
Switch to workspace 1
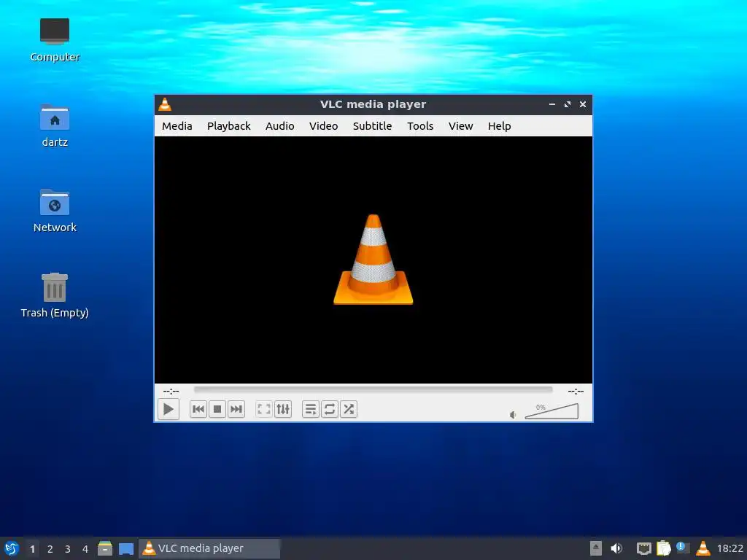pos(32,549)
